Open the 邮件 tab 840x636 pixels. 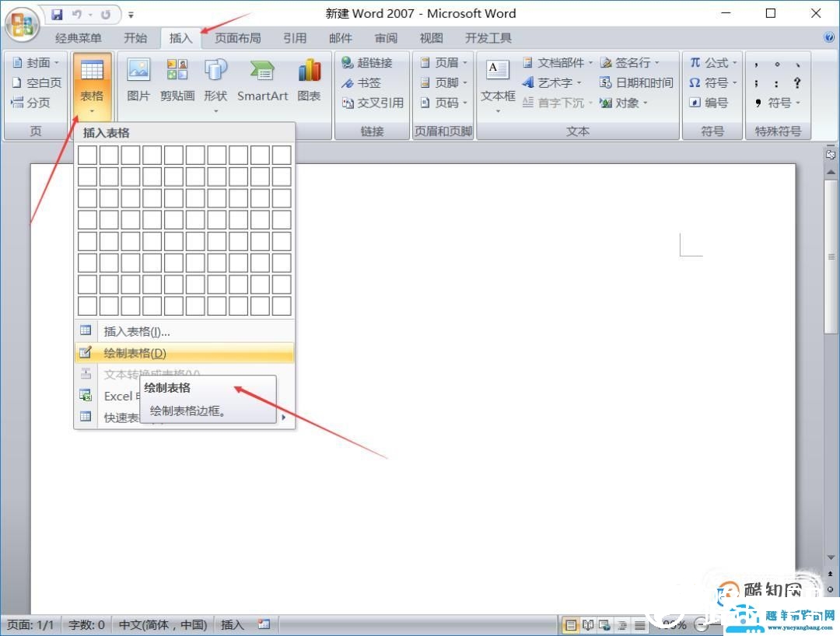[340, 38]
